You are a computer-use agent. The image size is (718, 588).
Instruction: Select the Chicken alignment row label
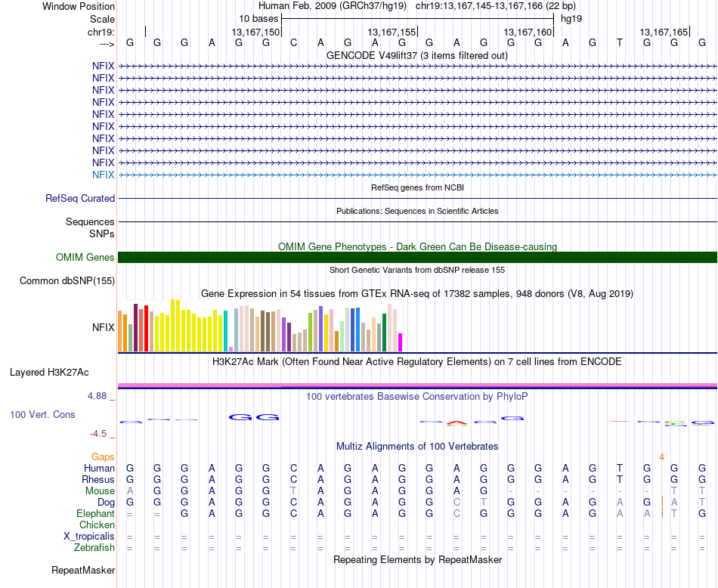(97, 525)
